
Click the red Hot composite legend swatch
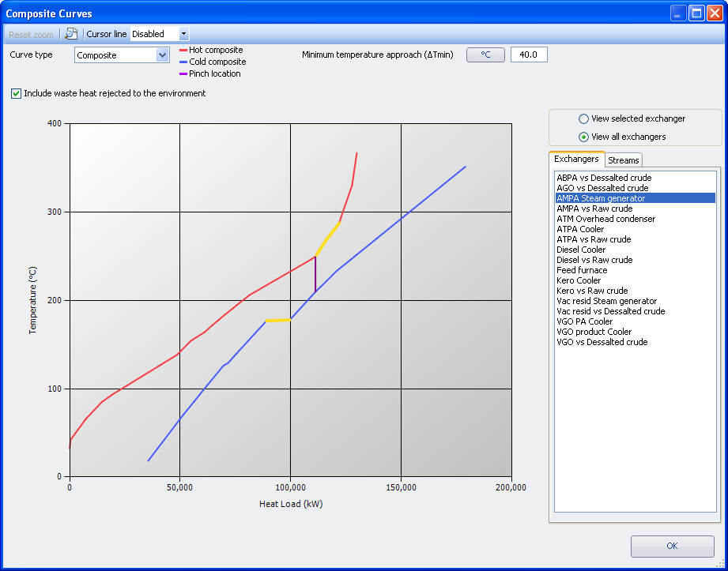click(183, 50)
